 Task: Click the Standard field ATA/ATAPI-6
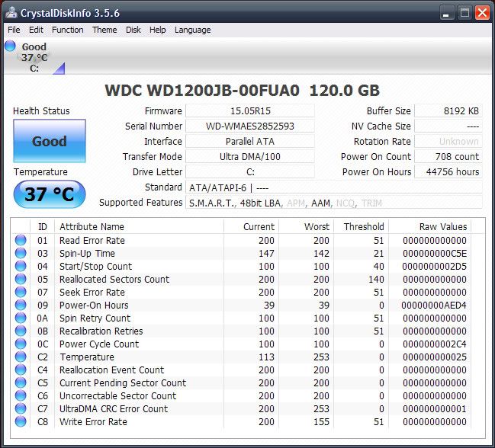coord(334,188)
